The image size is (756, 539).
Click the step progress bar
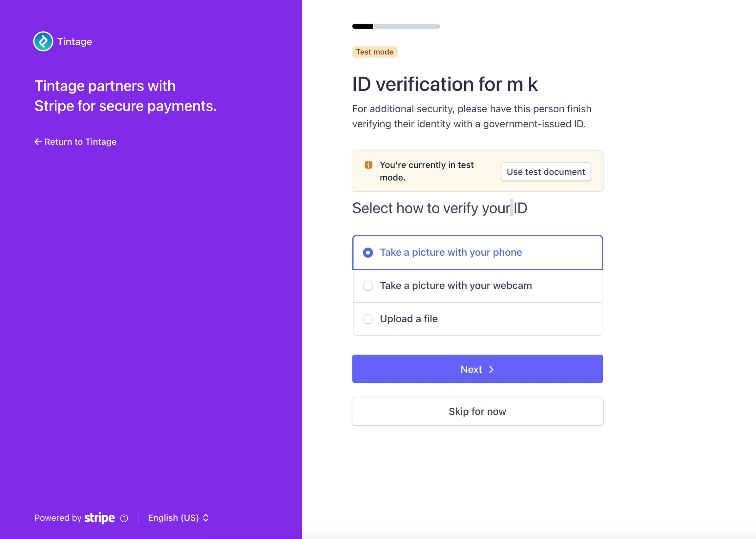coord(396,26)
